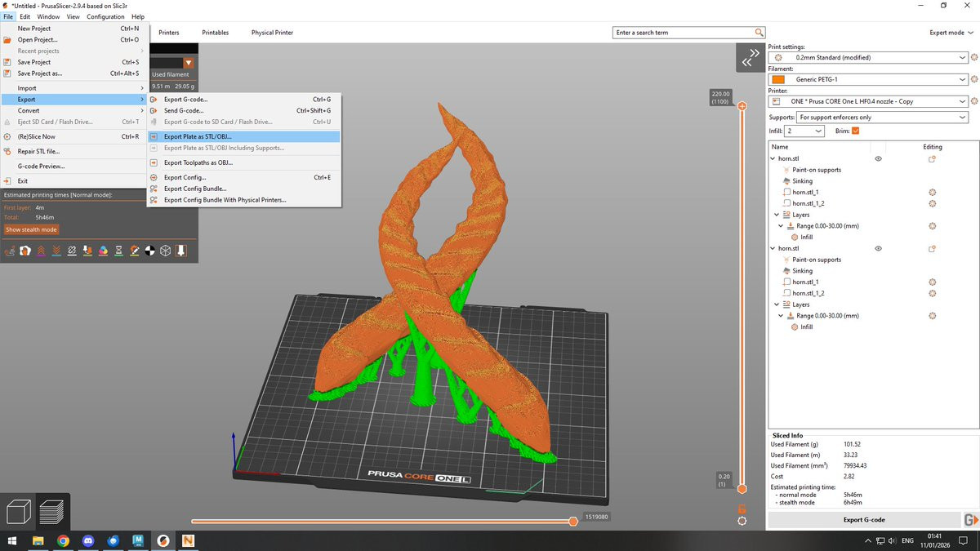Screen dimensions: 980x551
Task: Open filament settings gear next to Generic PETG-1
Action: 974,79
